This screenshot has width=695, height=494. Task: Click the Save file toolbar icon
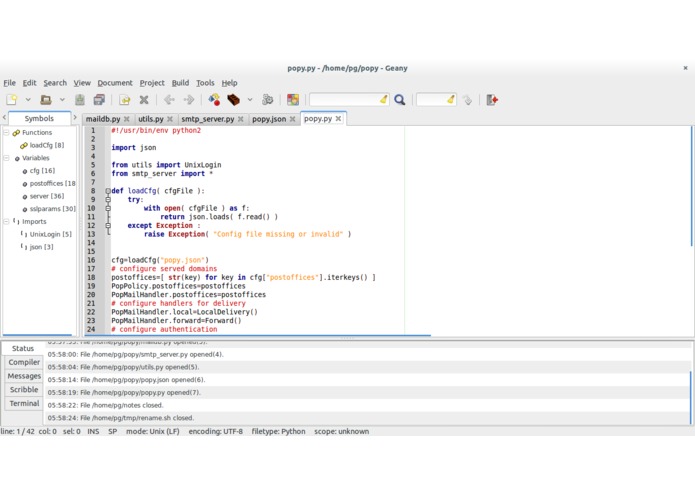coord(80,100)
